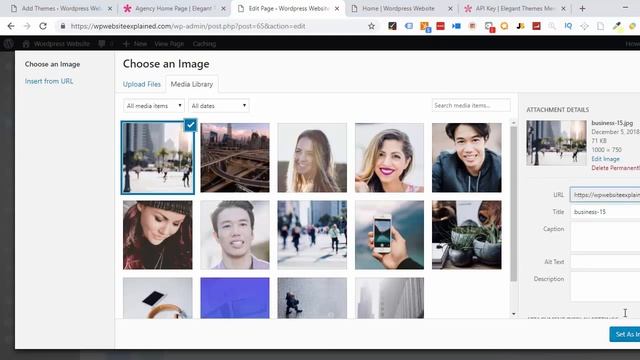Close the API Key Elegant Themes tab
This screenshot has width=640, height=360.
(x=563, y=8)
